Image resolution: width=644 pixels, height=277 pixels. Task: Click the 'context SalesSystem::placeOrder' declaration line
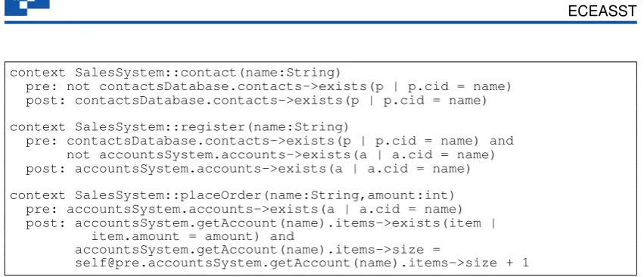(x=232, y=195)
